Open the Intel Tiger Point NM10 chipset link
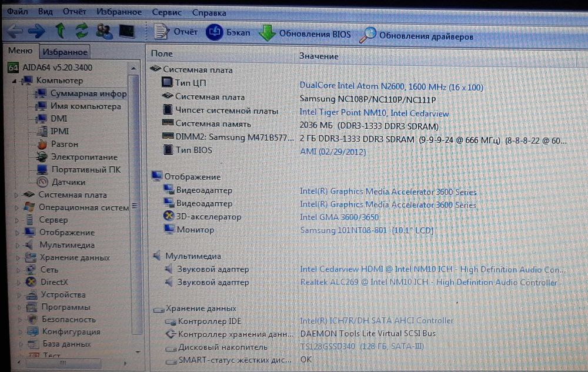The height and width of the screenshot is (372, 588). 374,113
